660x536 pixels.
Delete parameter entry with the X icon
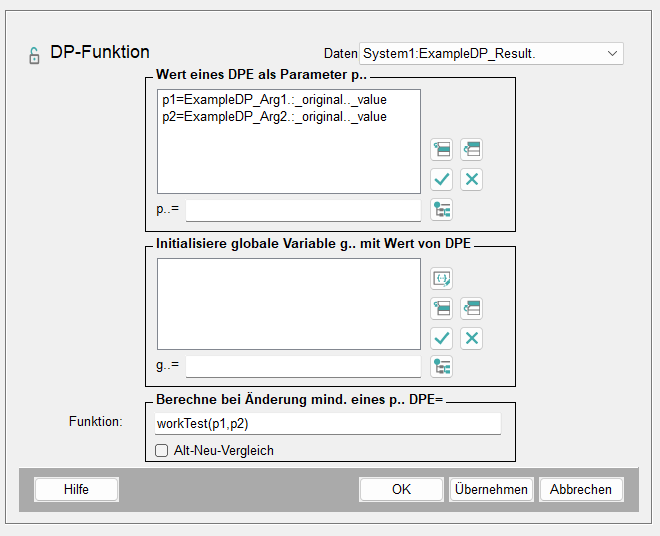pyautogui.click(x=472, y=180)
